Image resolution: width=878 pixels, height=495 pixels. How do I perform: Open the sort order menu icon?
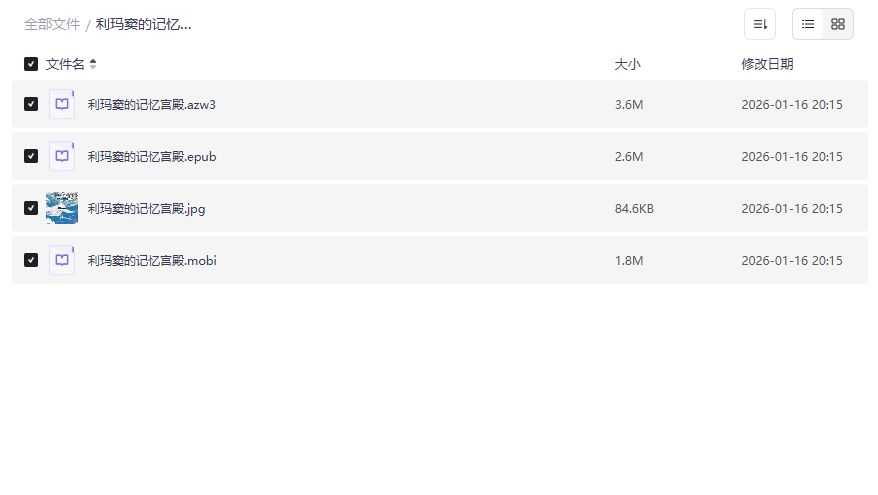760,24
